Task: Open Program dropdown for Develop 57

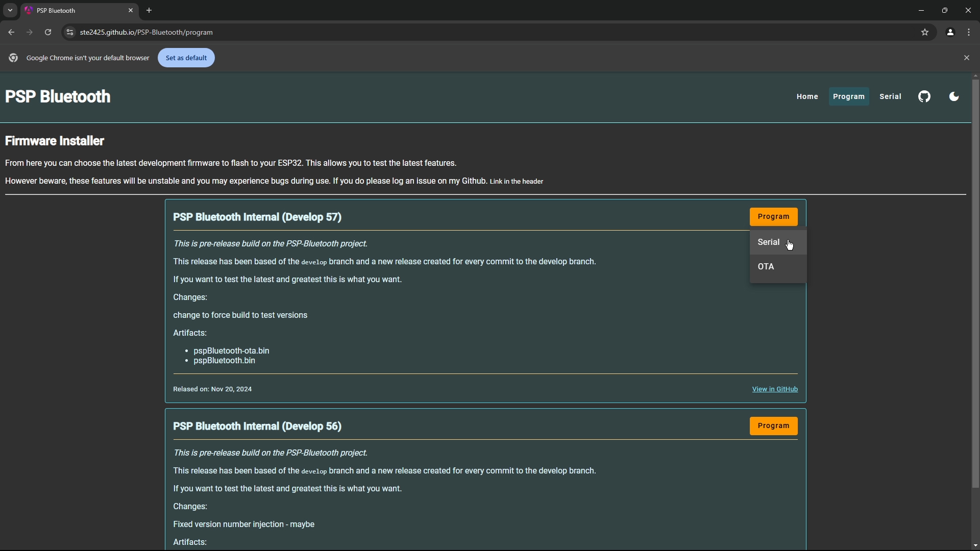Action: point(773,217)
